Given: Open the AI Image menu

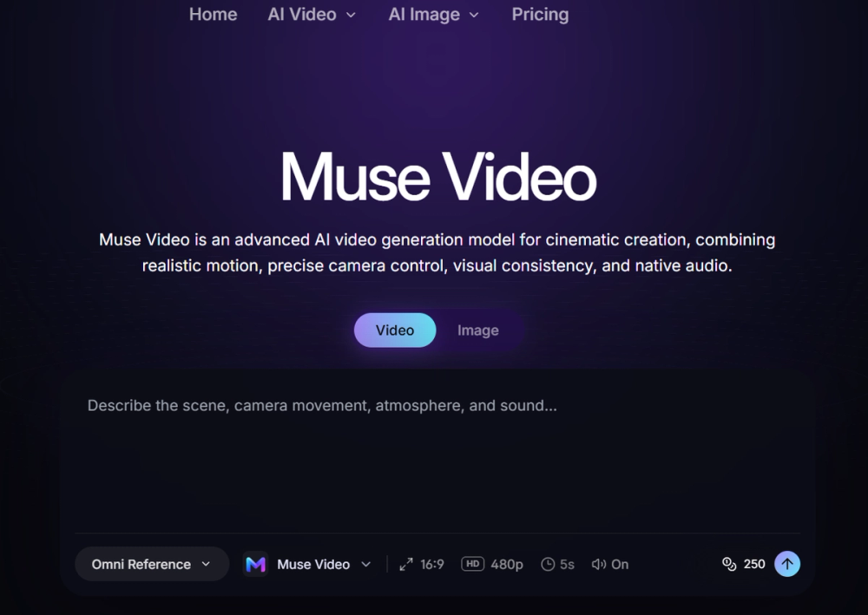Looking at the screenshot, I should [x=433, y=15].
